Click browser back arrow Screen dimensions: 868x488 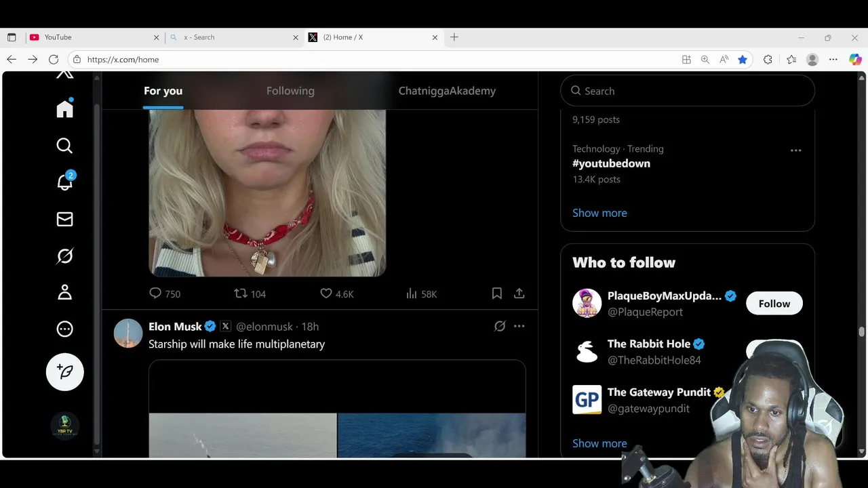12,60
